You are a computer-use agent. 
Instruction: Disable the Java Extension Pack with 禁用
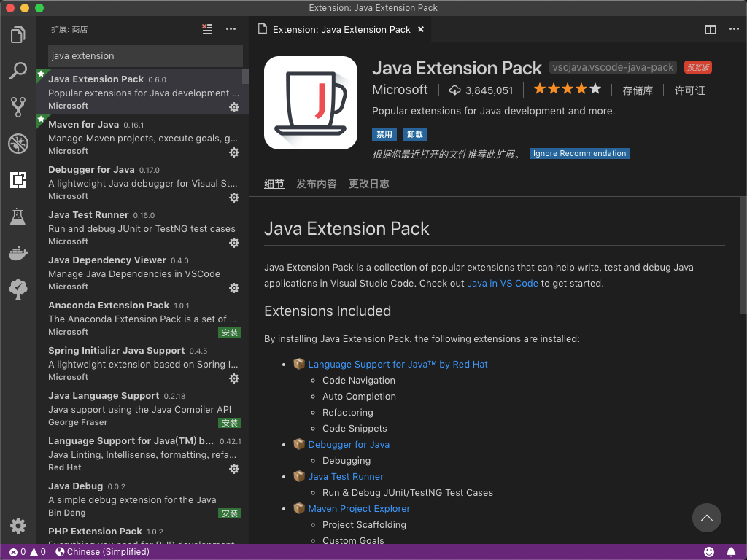384,134
